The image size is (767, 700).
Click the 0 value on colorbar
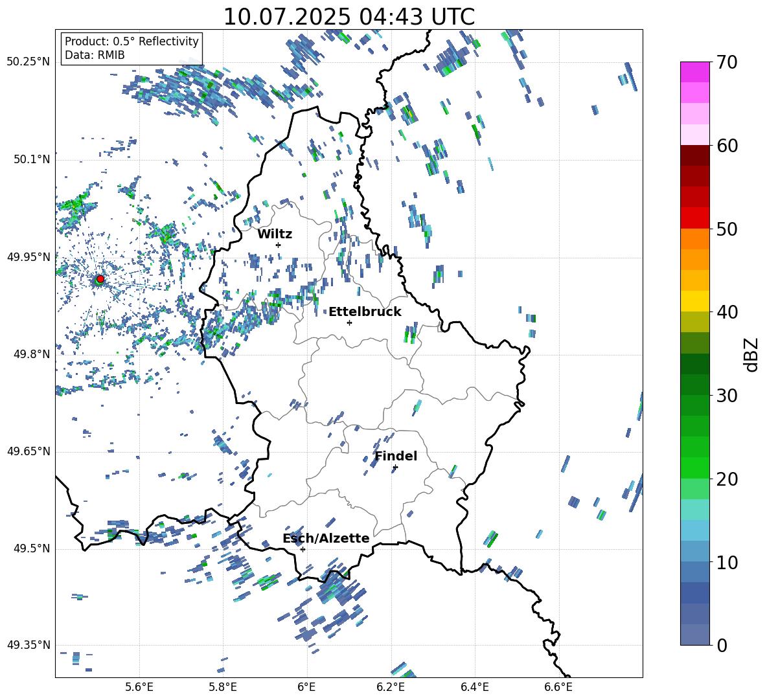point(722,645)
